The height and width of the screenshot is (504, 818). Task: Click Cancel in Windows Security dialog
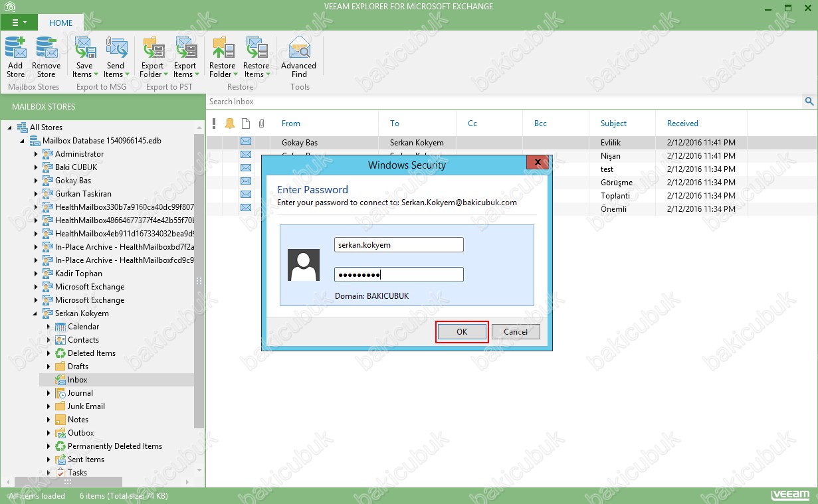516,331
